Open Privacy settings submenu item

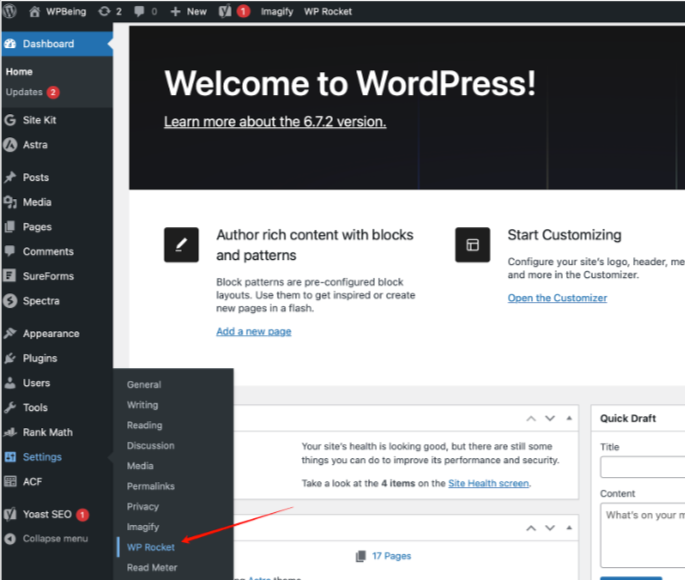[143, 507]
